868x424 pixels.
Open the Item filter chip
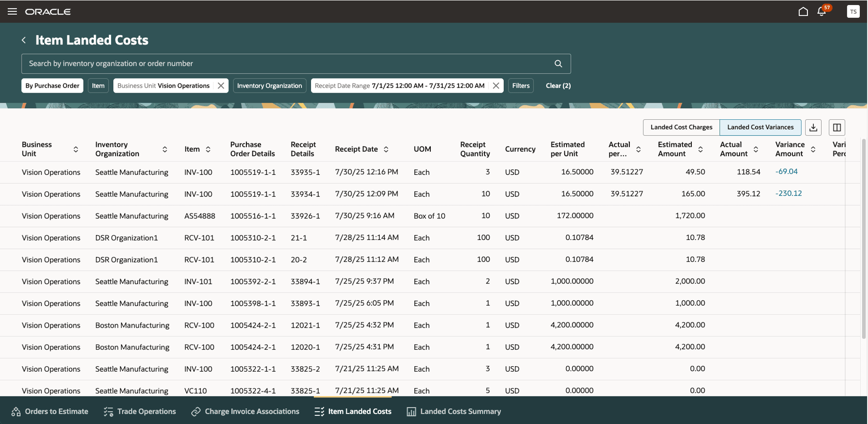click(98, 86)
